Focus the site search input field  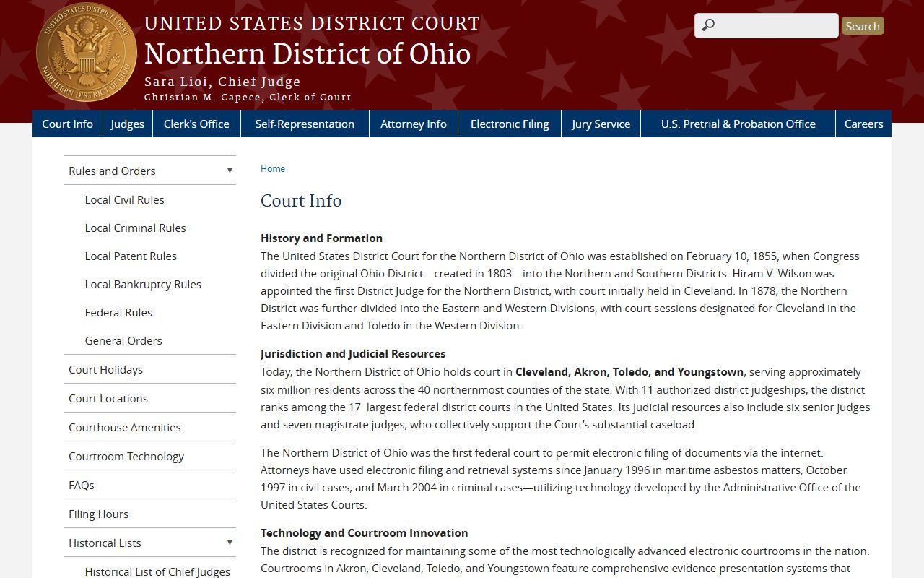coord(767,25)
